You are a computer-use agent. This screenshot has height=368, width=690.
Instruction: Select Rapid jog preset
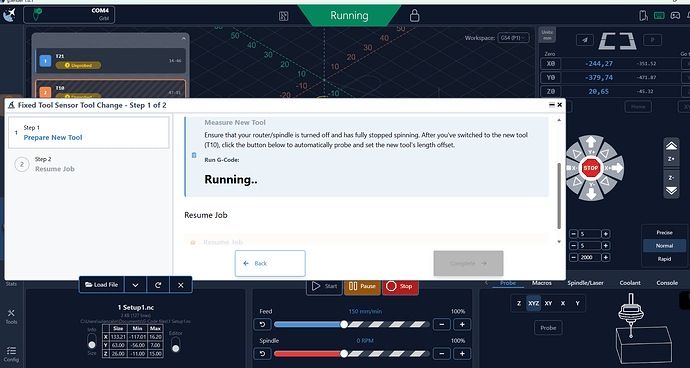[664, 259]
